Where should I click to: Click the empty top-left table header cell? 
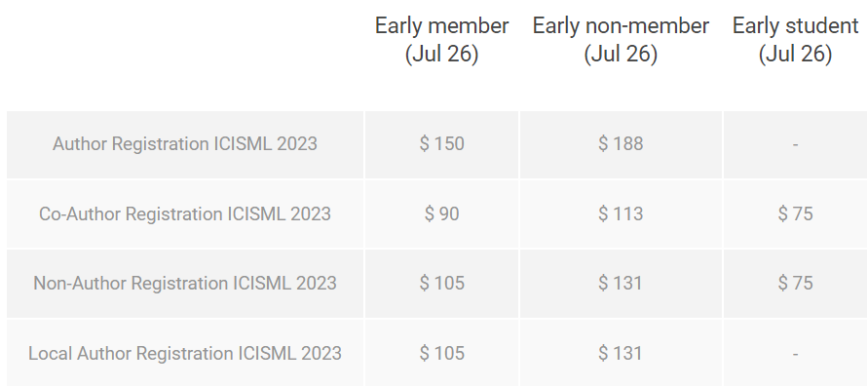pyautogui.click(x=185, y=56)
